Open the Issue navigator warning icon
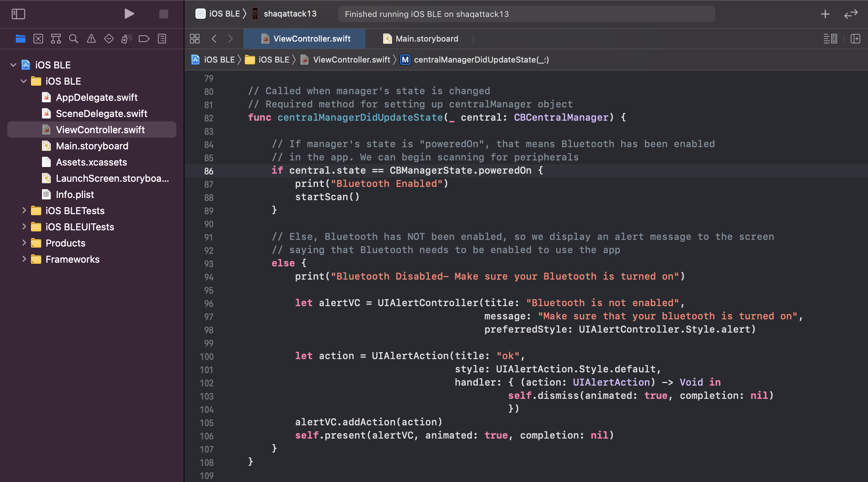 [91, 39]
